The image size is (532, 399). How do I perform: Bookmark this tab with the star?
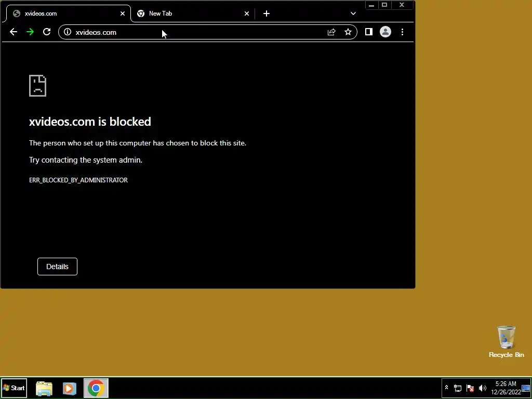click(348, 32)
